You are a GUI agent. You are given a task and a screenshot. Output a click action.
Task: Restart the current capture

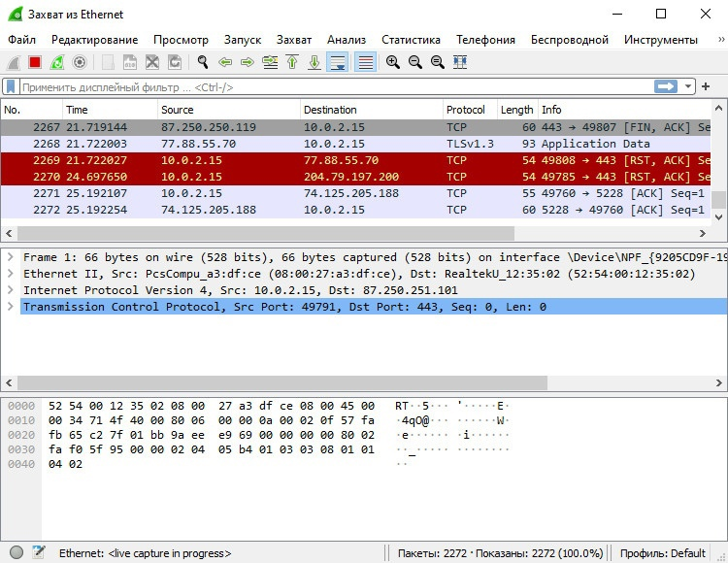pos(57,62)
